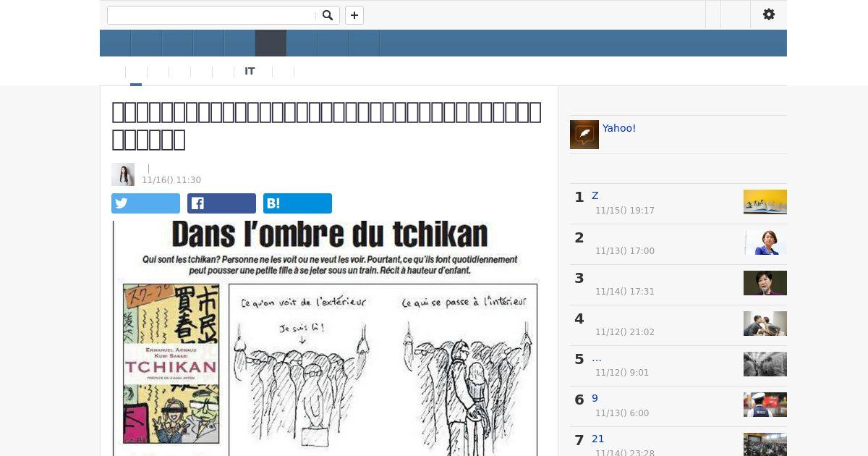
Task: Open ranking item 1 titled Z
Action: click(595, 195)
